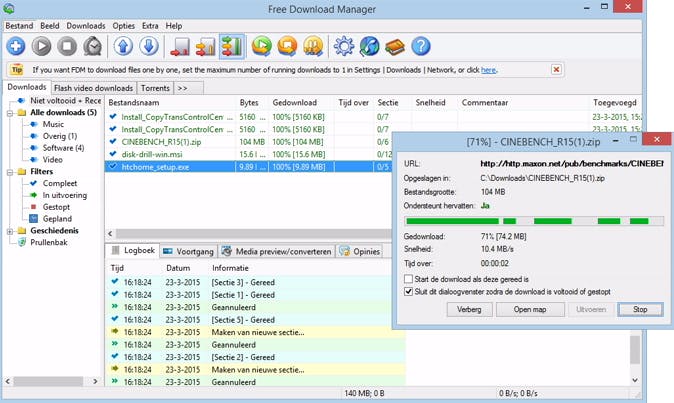Screen dimensions: 674x403
Task: Expand the Geschiedenis tree node
Action: [x=9, y=231]
